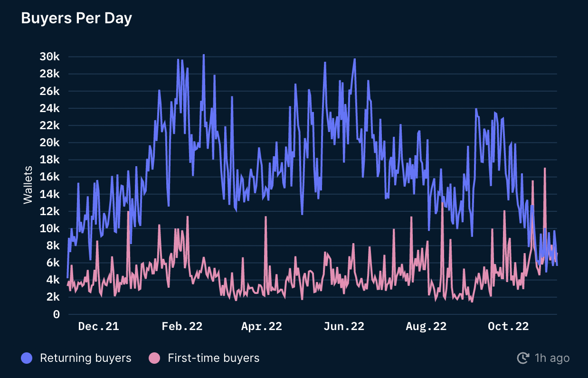Click the 20k y-axis gridline label
588x378 pixels.
pyautogui.click(x=50, y=142)
